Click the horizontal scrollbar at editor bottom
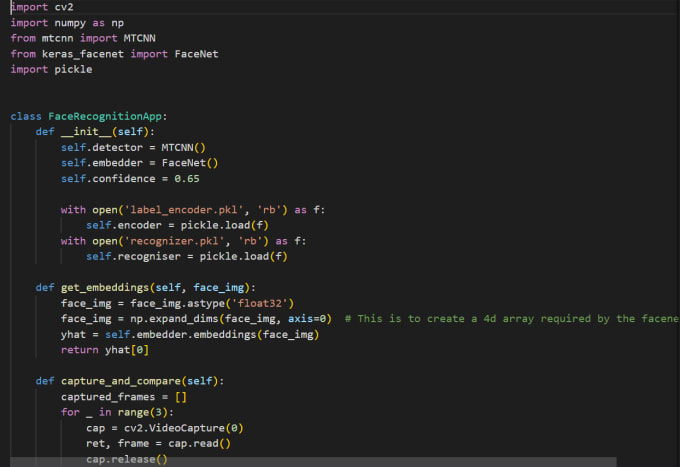 point(313,462)
